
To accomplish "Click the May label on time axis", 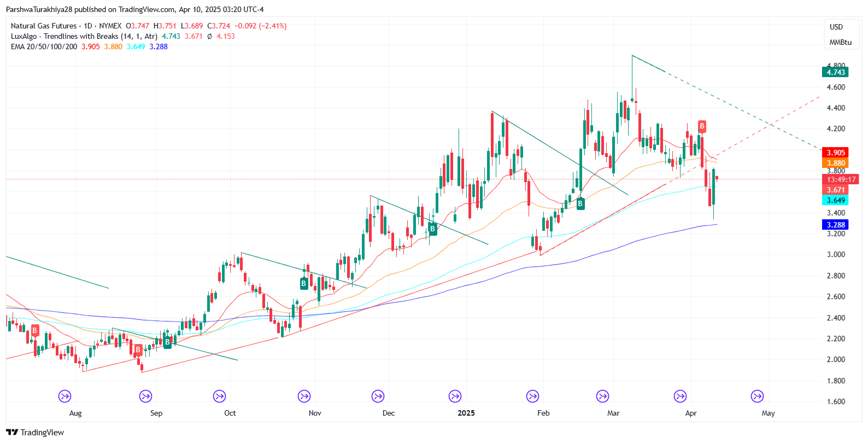I will coord(768,413).
